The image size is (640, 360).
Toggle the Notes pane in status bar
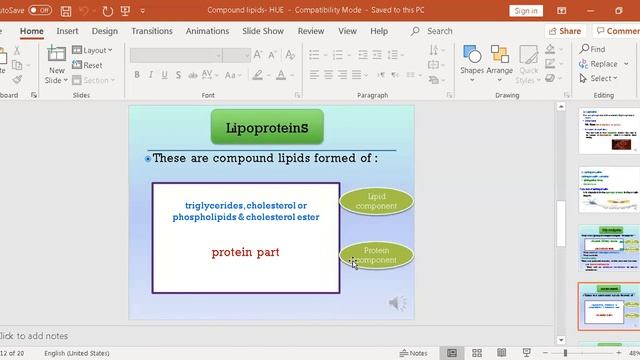(x=413, y=353)
